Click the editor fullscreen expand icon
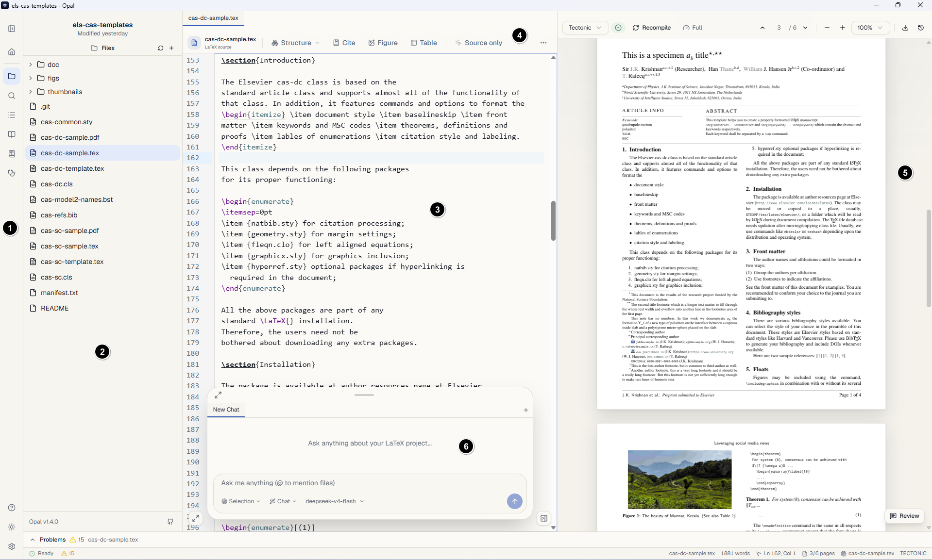This screenshot has width=932, height=560. (x=195, y=518)
